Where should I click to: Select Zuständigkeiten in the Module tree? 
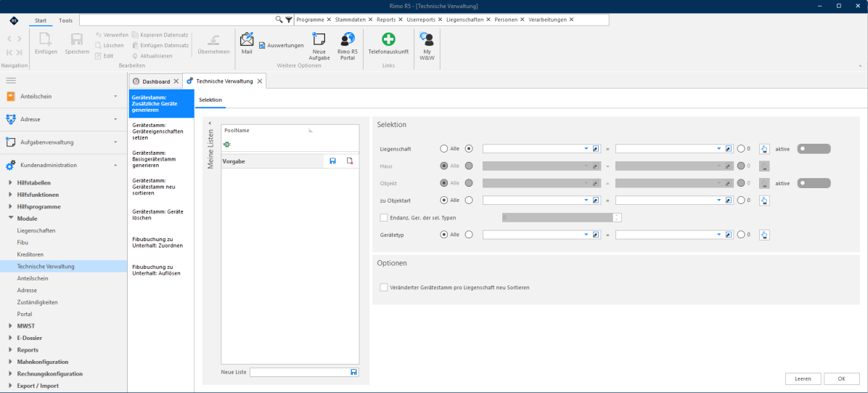38,302
